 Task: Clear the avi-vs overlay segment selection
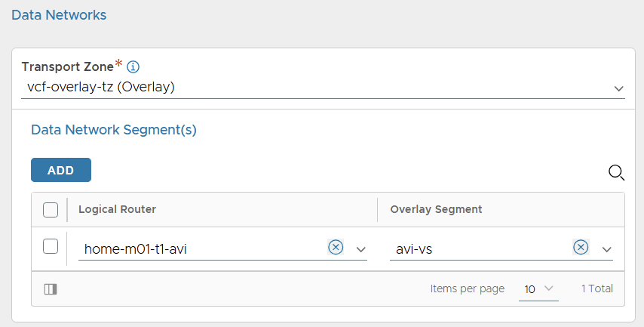tap(581, 247)
